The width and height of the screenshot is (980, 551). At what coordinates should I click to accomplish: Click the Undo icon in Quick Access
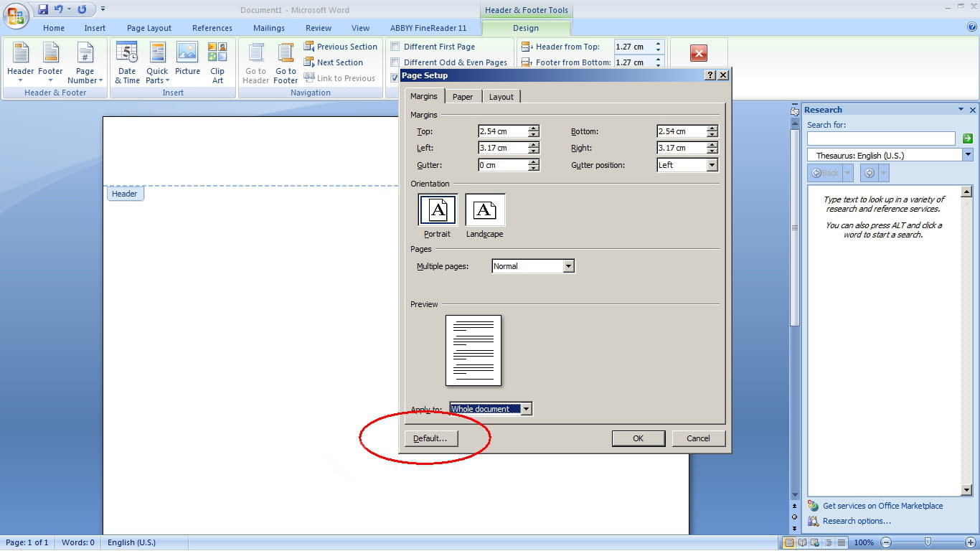click(x=59, y=9)
